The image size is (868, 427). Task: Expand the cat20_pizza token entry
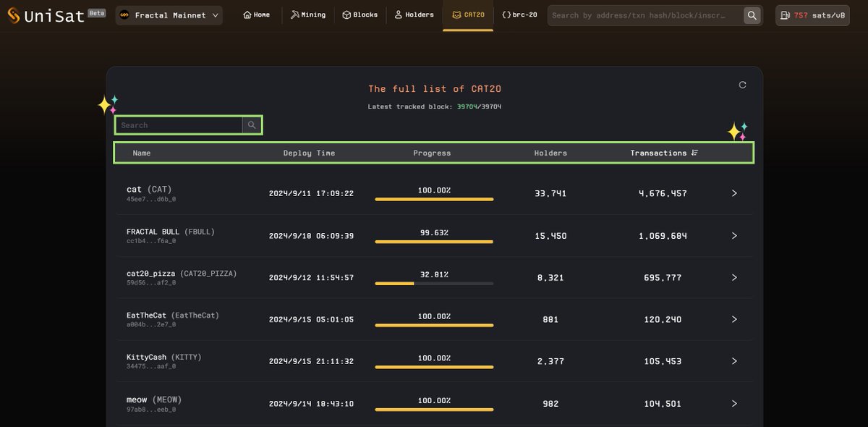(x=733, y=277)
